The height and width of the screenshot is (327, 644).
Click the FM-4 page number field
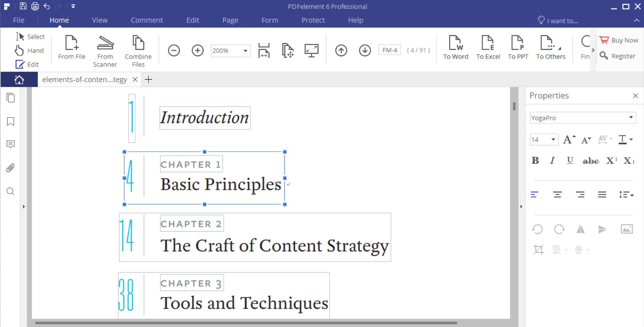389,50
